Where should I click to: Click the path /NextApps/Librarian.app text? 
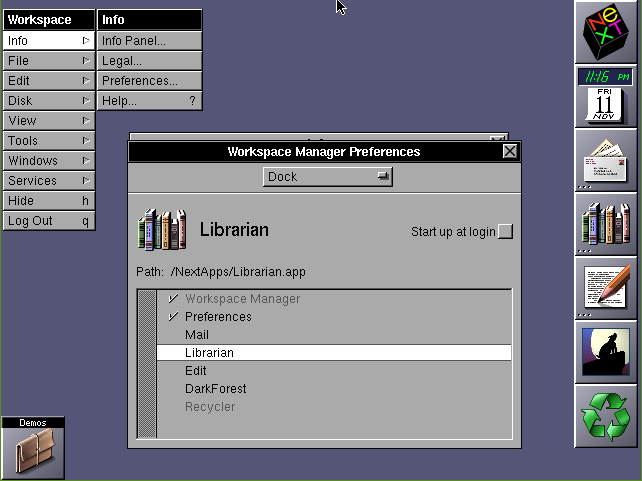pos(238,272)
